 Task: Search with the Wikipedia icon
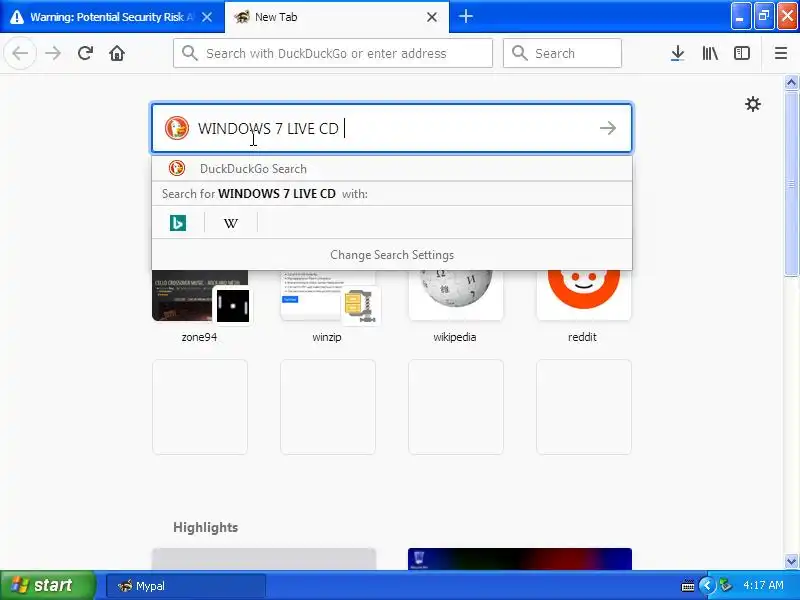(231, 223)
